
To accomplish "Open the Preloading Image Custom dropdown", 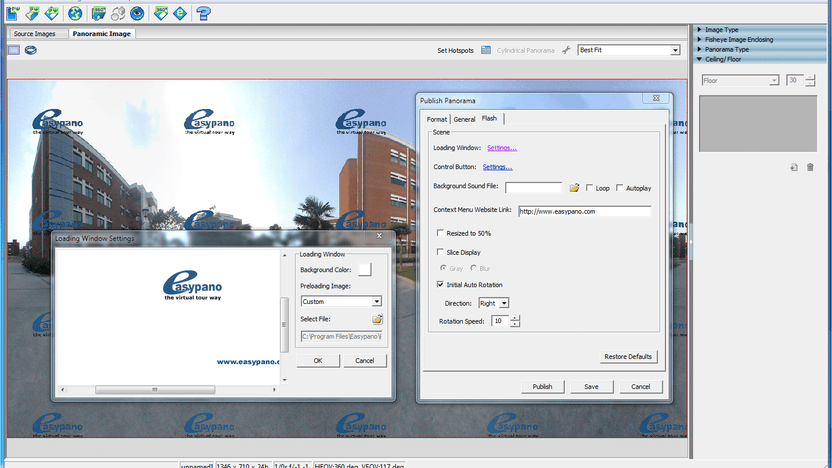I will (376, 301).
